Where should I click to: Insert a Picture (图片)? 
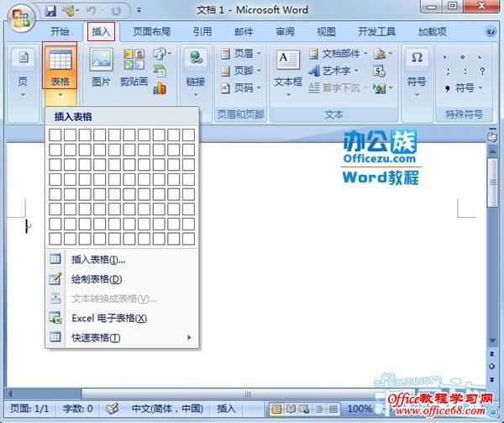pyautogui.click(x=102, y=68)
